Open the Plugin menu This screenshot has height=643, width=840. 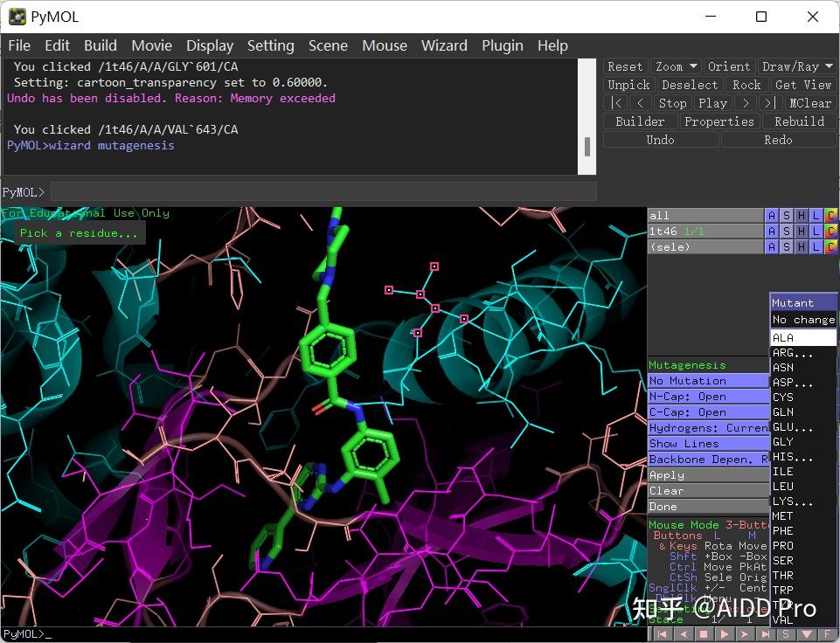point(503,45)
